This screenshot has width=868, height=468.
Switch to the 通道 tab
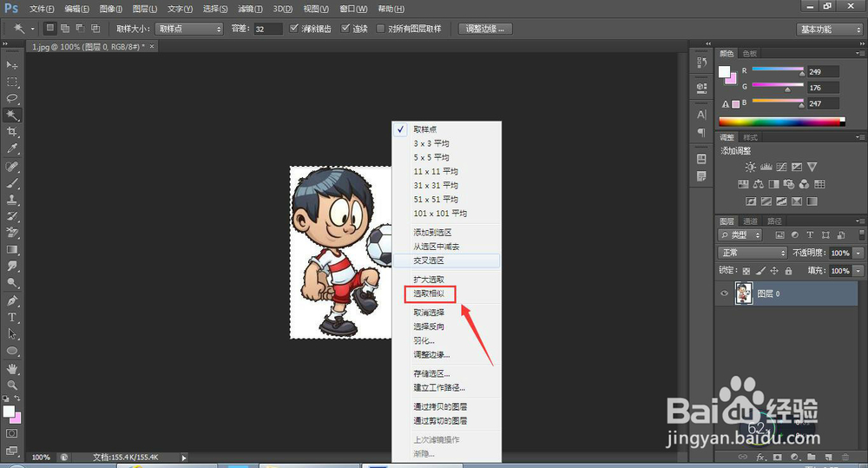tap(750, 221)
